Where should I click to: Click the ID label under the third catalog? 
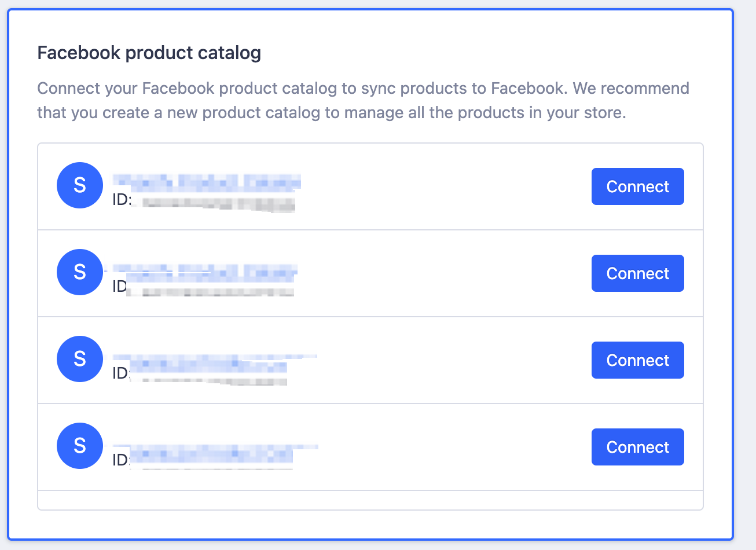coord(120,373)
